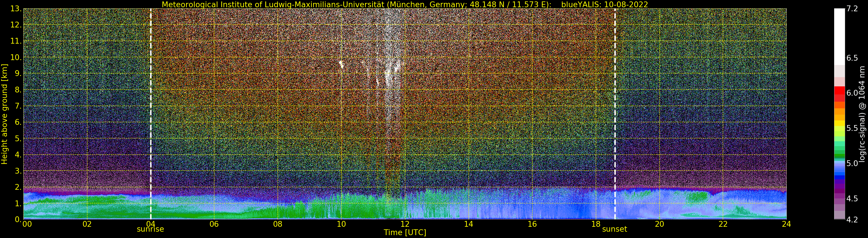Image resolution: width=868 pixels, height=238 pixels.
Task: Click the "24" time axis tick label
Action: (786, 224)
